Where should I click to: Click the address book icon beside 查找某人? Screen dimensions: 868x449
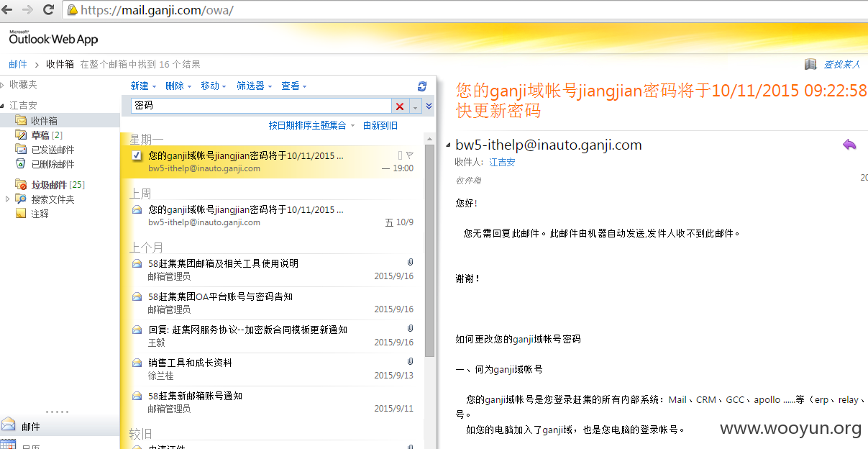[810, 64]
